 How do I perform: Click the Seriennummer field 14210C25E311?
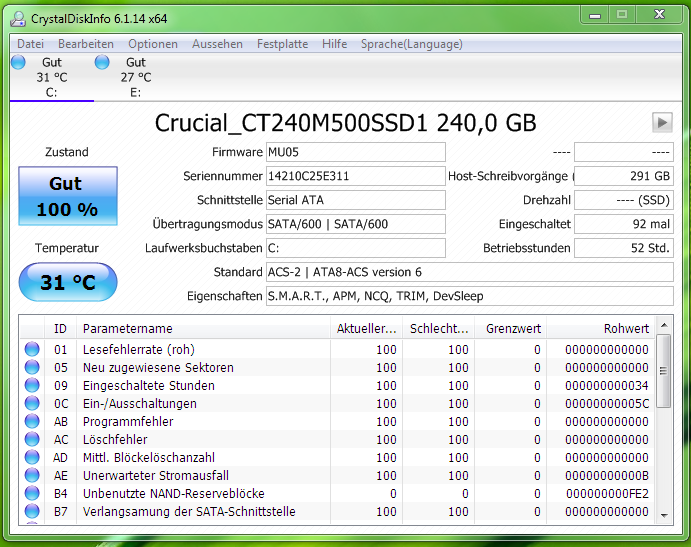point(356,176)
